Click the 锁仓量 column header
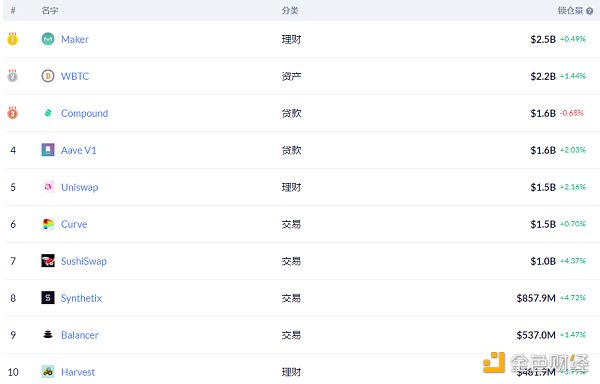Screen dimensions: 600x384 click(570, 11)
